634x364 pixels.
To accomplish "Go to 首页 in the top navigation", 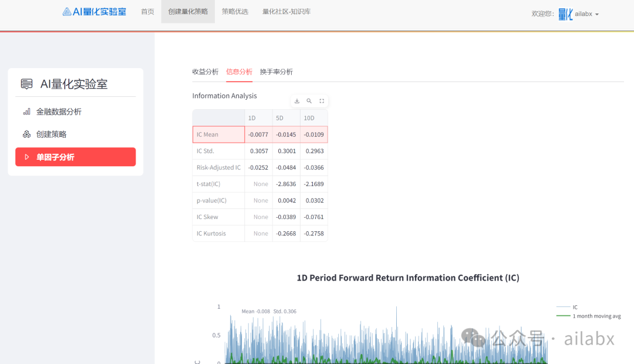I will coord(147,12).
